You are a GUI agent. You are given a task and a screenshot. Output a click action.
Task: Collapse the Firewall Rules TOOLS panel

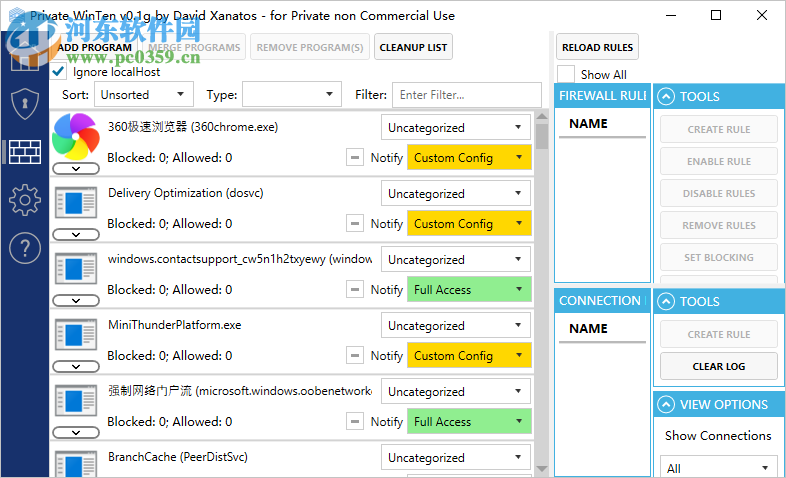(666, 96)
